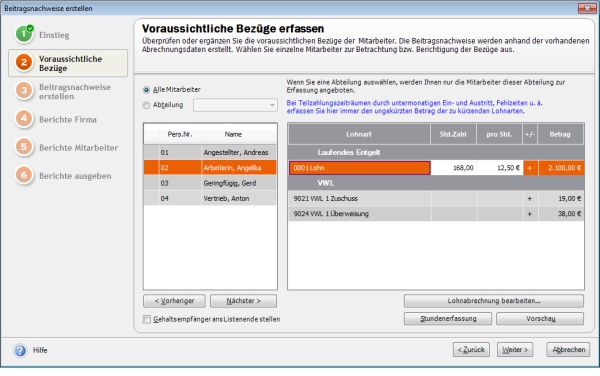Select employee Arbeiterin, Angelika
The height and width of the screenshot is (376, 600).
coord(210,168)
